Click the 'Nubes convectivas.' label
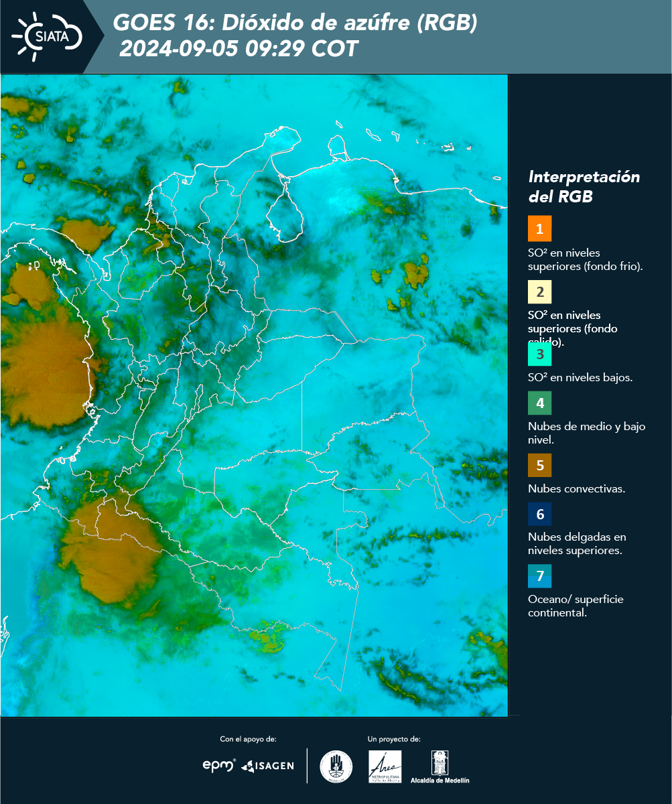Viewport: 672px width, 804px height. 576,488
